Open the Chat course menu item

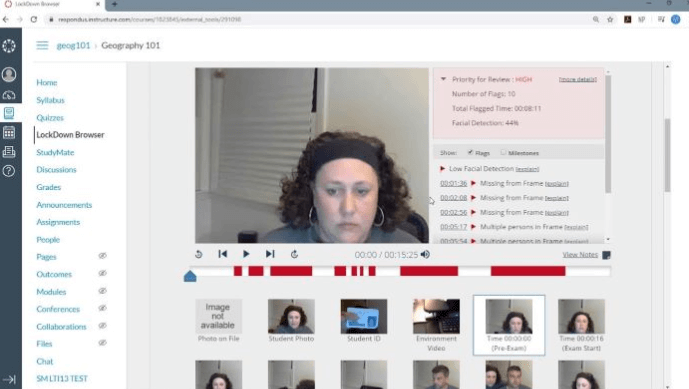(45, 361)
